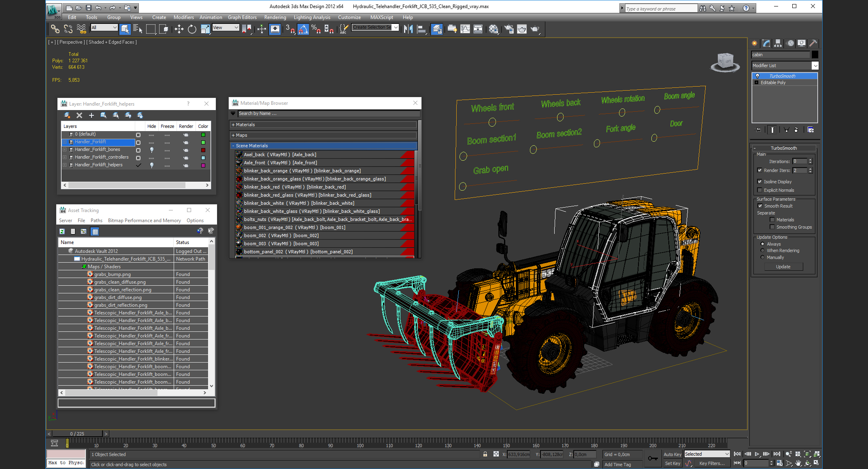Screen dimensions: 868x469
Task: Open Key Filters dialog
Action: (712, 464)
